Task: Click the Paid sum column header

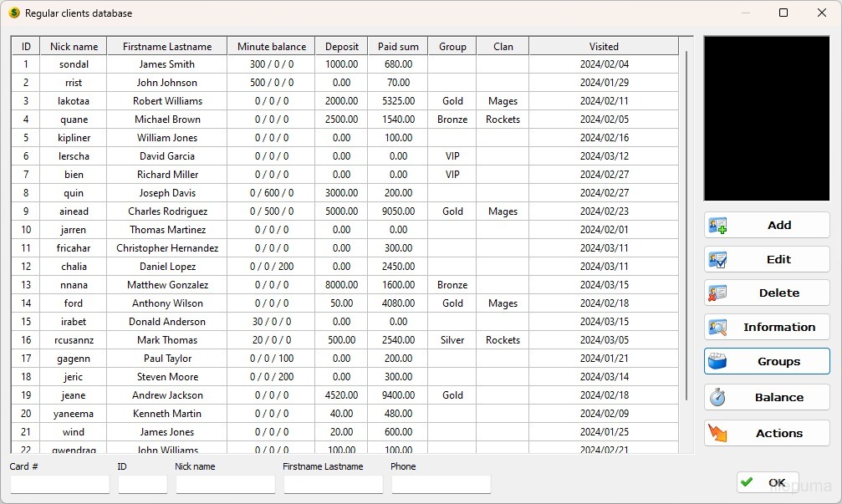Action: pos(398,47)
